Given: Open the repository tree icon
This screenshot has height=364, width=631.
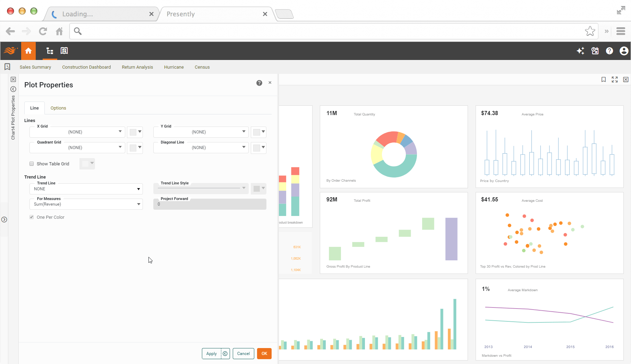Looking at the screenshot, I should coord(50,51).
